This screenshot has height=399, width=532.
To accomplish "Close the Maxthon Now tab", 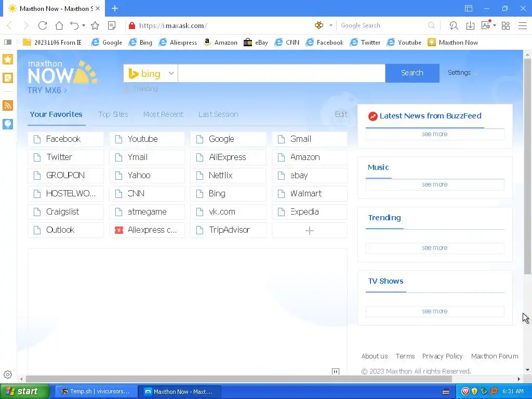I will 98,8.
